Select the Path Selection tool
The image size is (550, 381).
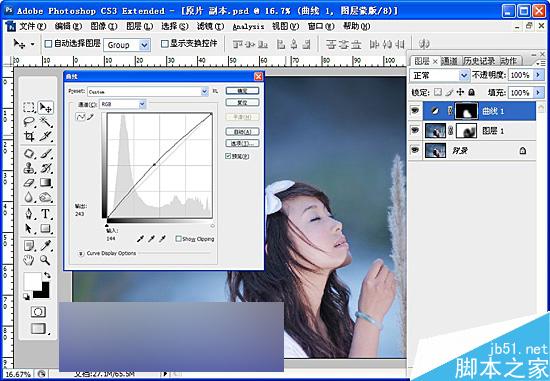29,229
